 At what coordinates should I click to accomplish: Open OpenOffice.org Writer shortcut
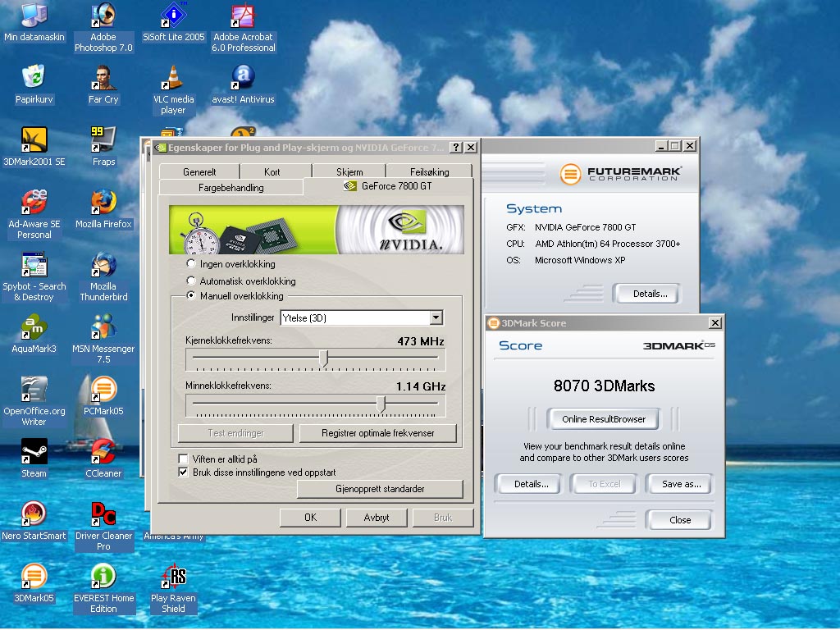34,401
